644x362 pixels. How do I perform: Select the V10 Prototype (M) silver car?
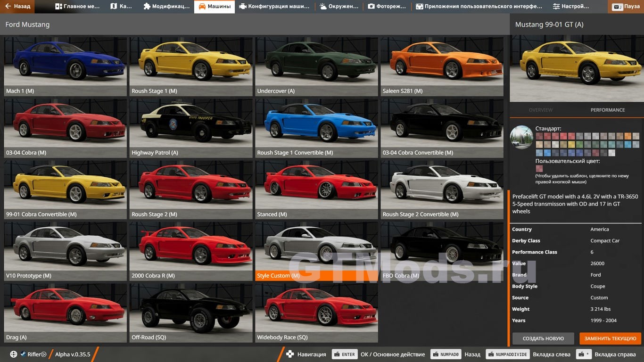coord(66,251)
